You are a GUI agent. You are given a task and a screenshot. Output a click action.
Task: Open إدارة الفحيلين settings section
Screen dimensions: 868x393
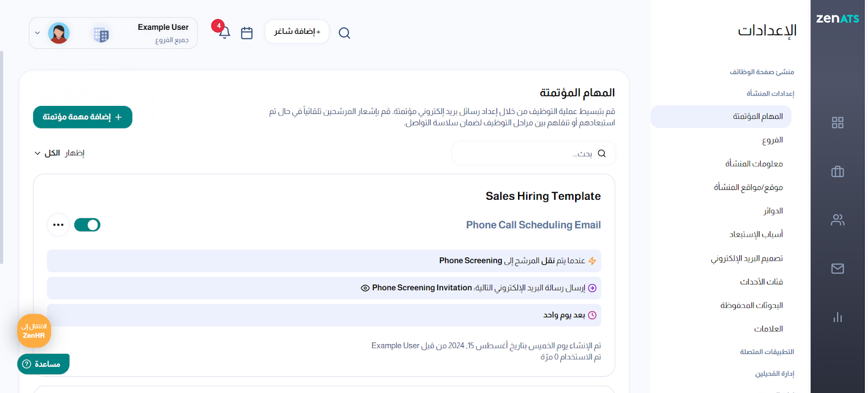click(x=775, y=373)
